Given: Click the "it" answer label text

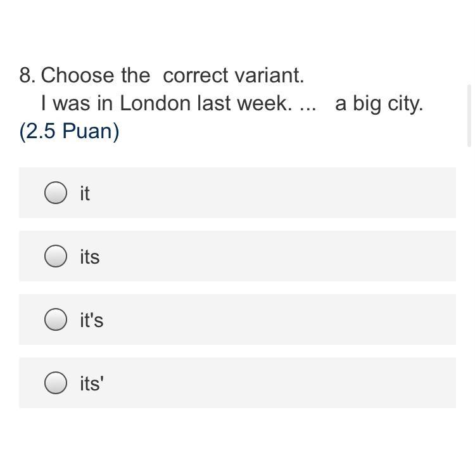Looking at the screenshot, I should pos(85,193).
